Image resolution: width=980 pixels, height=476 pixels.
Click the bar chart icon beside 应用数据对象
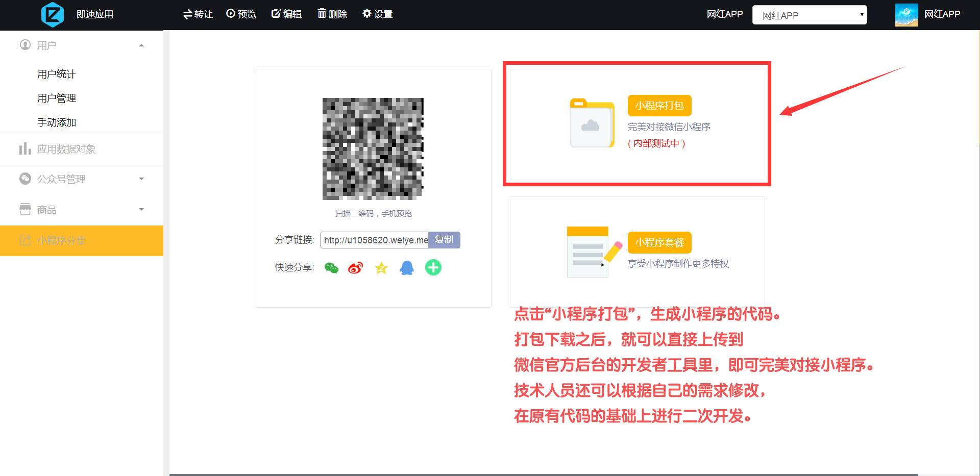click(25, 148)
